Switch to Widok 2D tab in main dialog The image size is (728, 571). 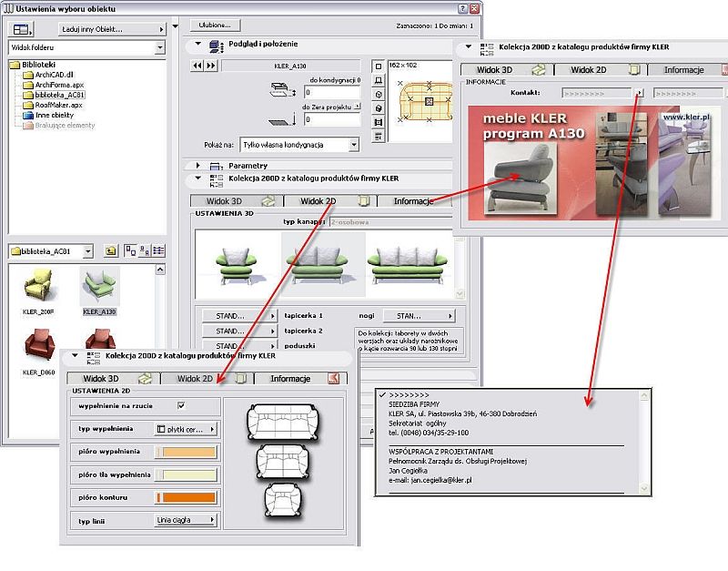(x=329, y=201)
